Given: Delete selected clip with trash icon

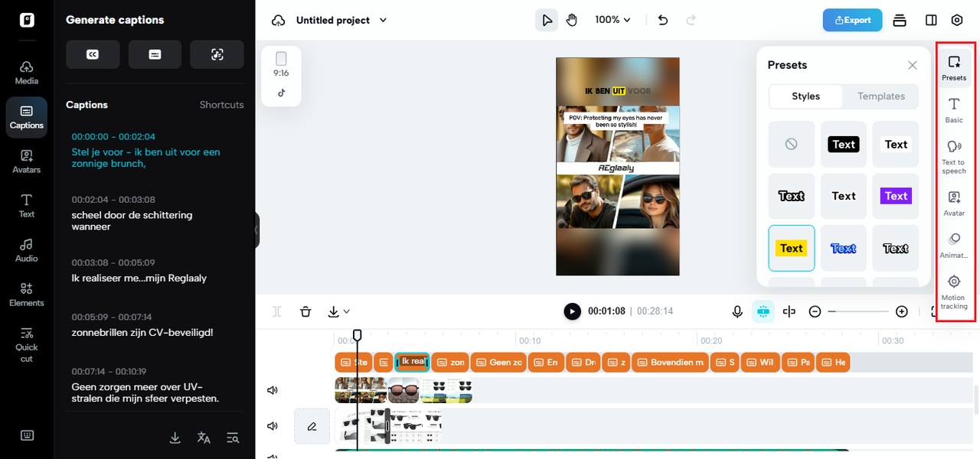Looking at the screenshot, I should coord(305,311).
